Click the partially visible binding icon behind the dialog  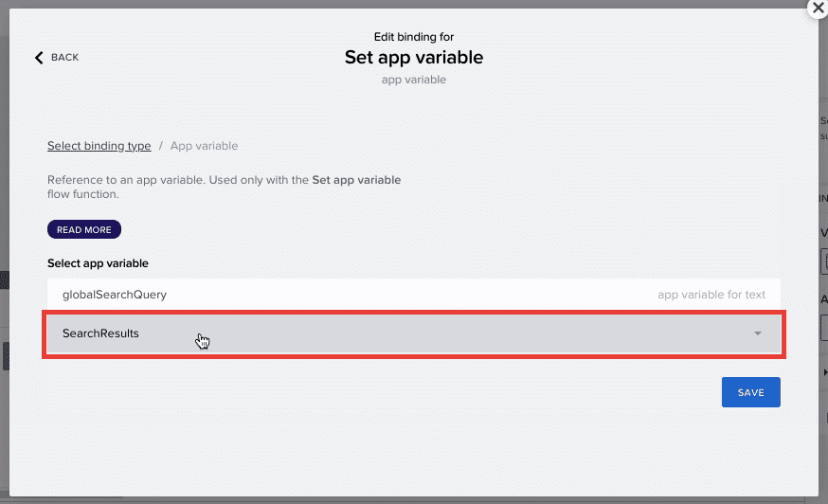[x=824, y=261]
